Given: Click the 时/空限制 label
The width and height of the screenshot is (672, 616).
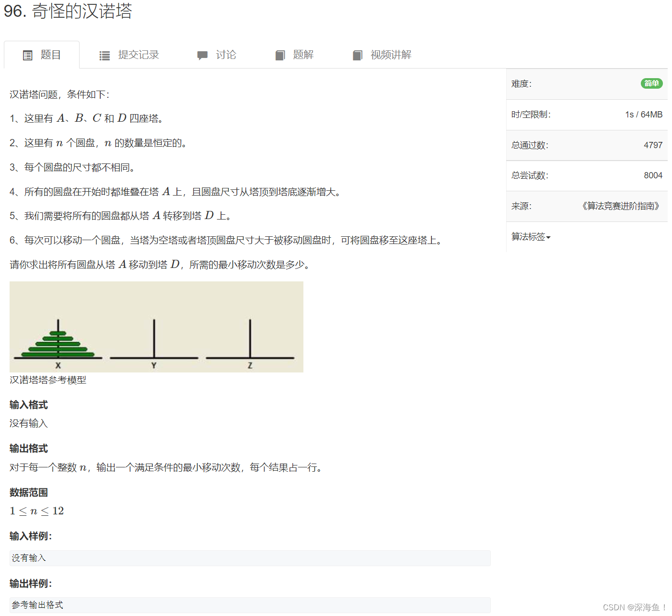Looking at the screenshot, I should point(531,115).
